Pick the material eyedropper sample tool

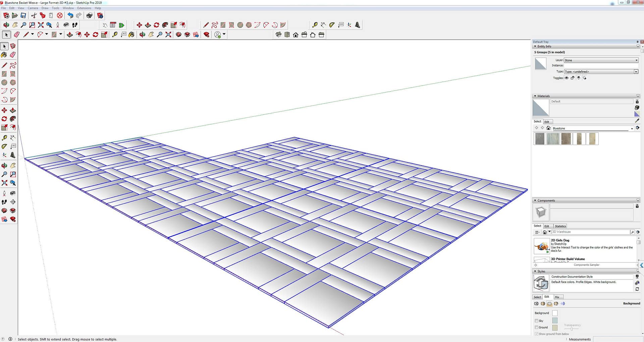click(x=637, y=120)
